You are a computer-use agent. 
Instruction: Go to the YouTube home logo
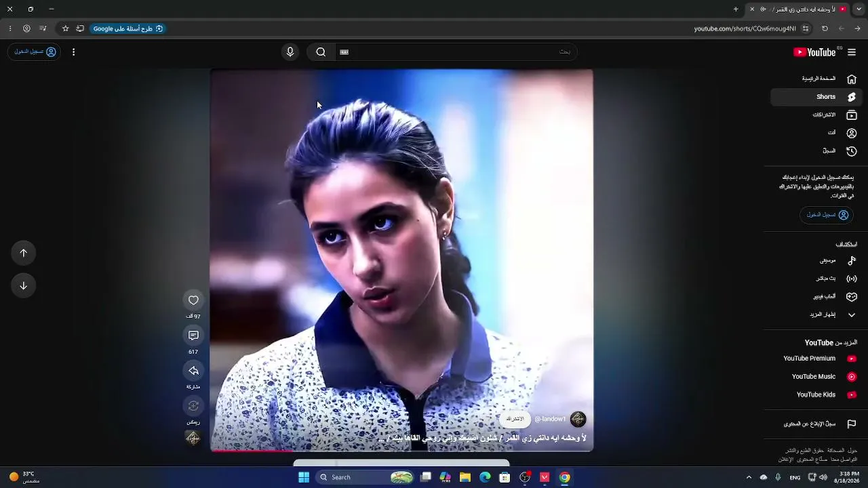tap(814, 52)
